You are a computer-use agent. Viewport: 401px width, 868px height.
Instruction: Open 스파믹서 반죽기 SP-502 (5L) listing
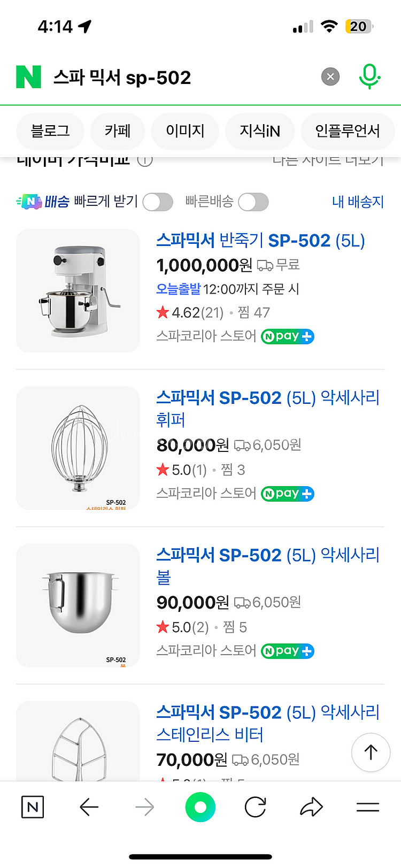(260, 241)
